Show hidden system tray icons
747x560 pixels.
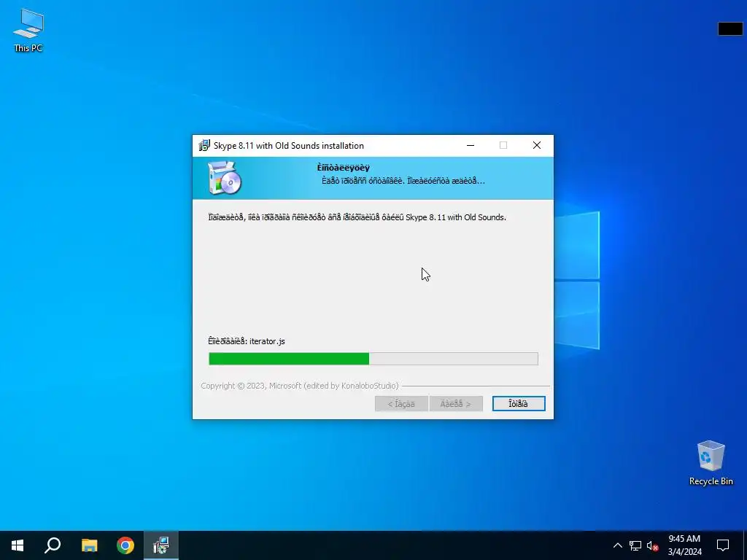tap(617, 545)
